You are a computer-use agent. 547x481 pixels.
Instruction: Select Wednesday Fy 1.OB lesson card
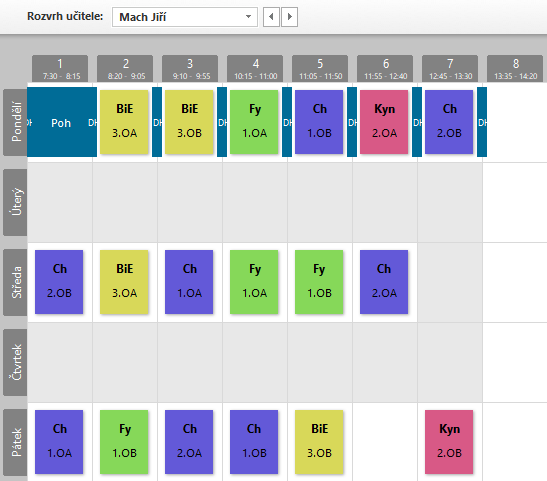point(319,282)
